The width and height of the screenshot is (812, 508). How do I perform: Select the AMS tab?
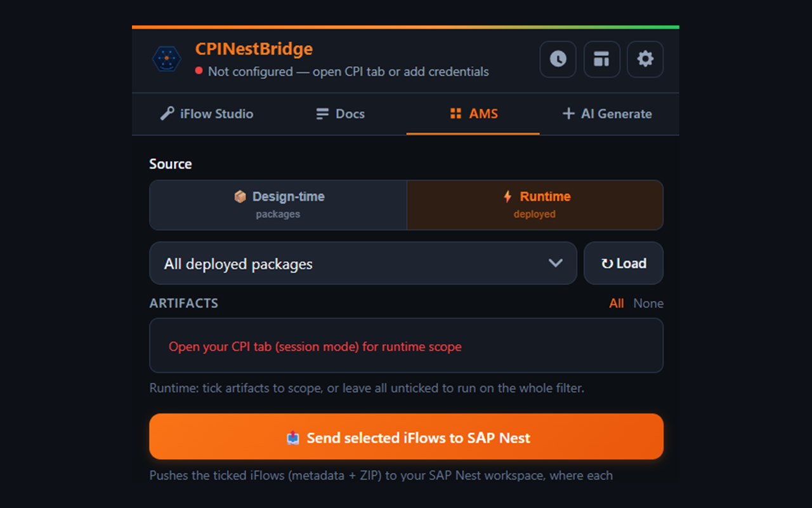pos(473,114)
